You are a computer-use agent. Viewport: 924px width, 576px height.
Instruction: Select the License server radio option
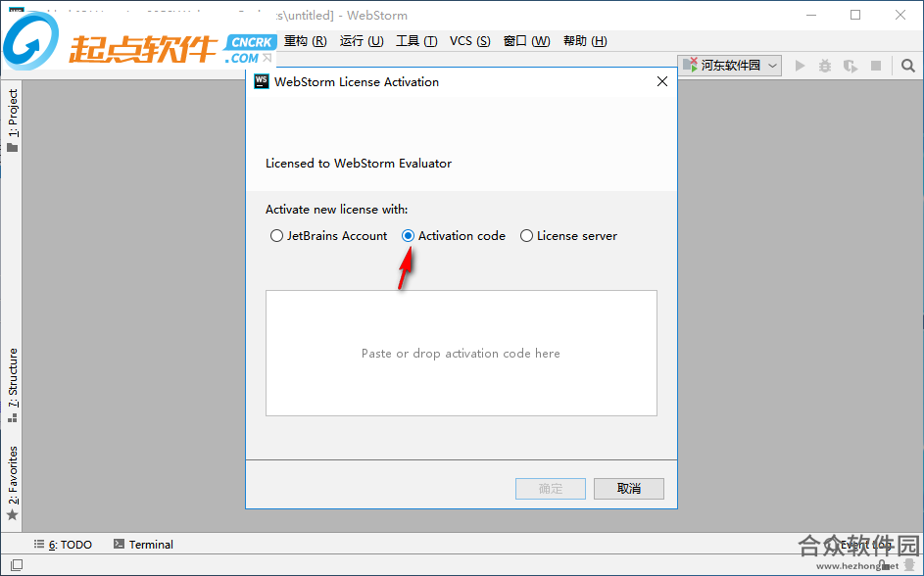[568, 235]
